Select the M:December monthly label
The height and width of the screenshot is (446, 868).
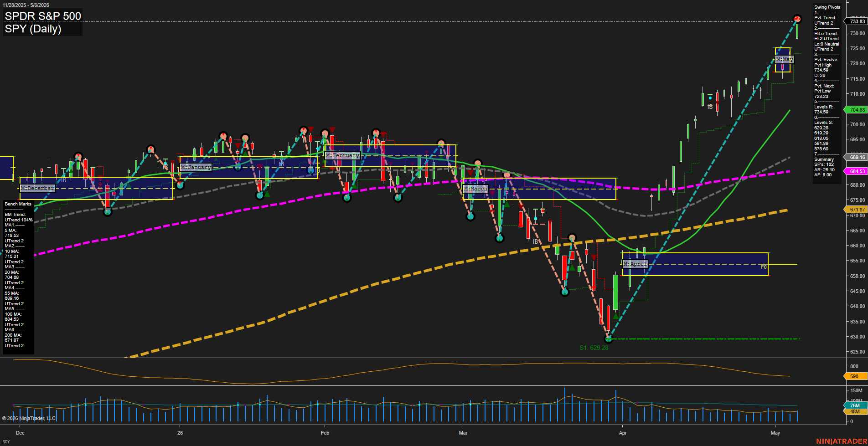coord(38,188)
